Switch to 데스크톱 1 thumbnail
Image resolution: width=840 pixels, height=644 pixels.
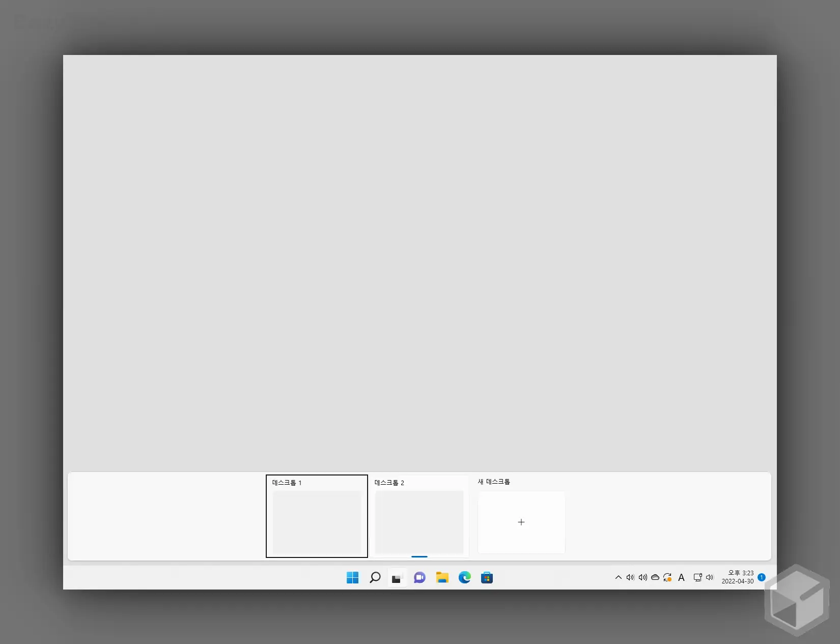tap(317, 522)
